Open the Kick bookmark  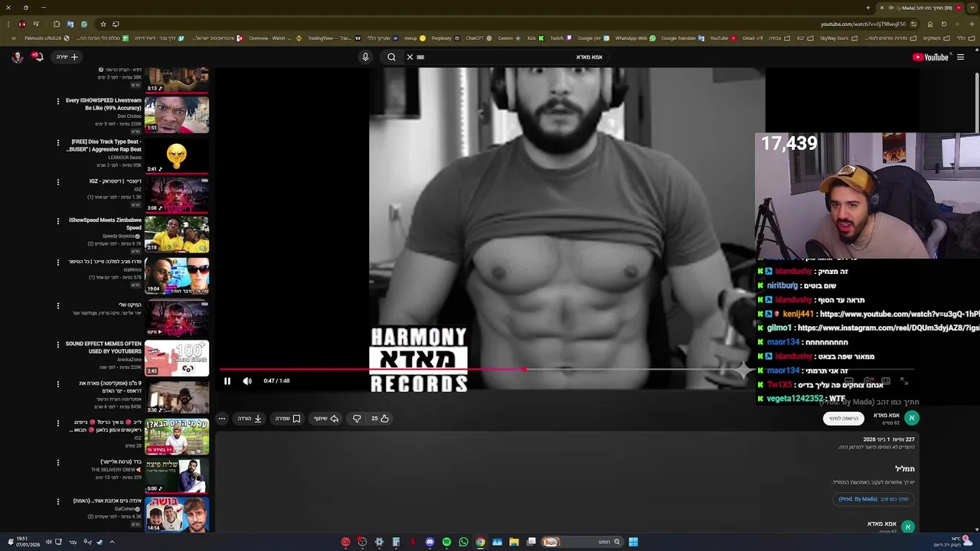click(535, 37)
